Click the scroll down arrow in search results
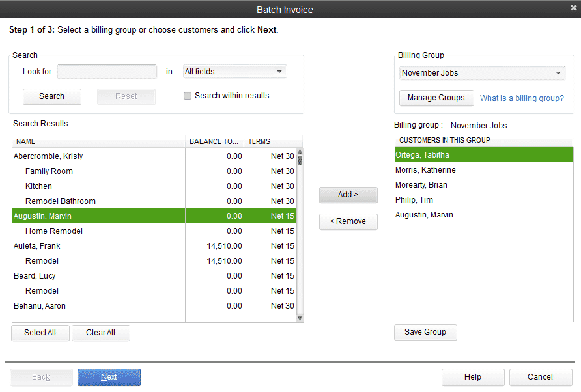 pyautogui.click(x=300, y=318)
